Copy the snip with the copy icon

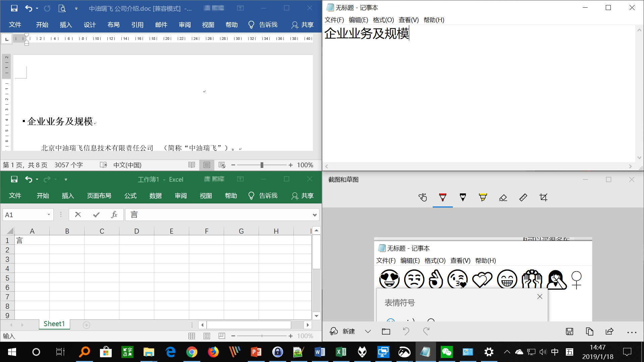point(589,331)
